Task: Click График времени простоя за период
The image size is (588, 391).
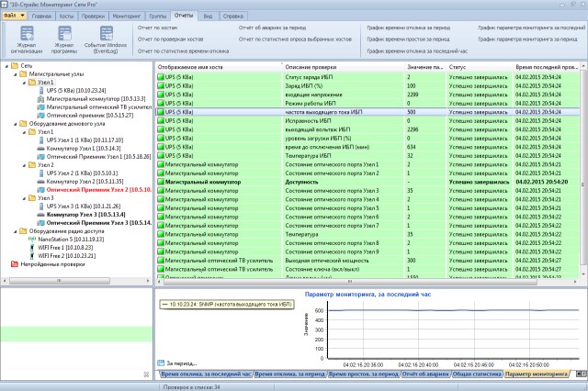Action: [x=408, y=39]
